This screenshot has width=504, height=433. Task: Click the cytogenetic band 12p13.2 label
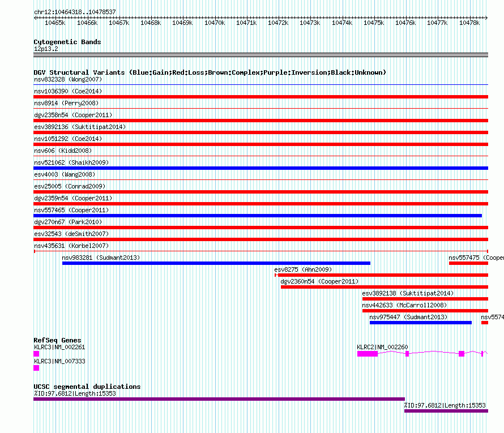(46, 49)
